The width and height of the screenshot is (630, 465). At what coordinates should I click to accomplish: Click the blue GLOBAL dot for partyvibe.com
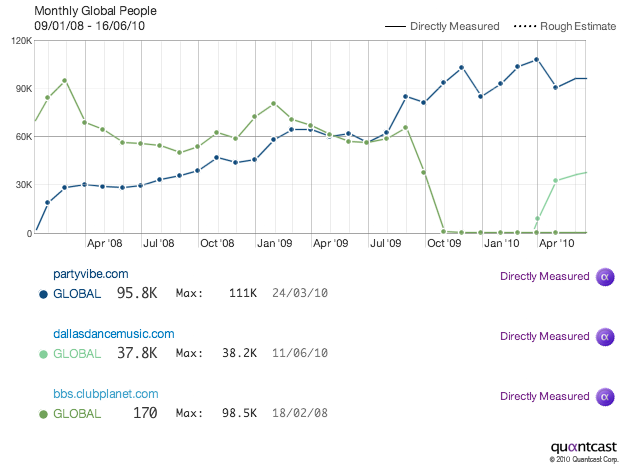43,294
